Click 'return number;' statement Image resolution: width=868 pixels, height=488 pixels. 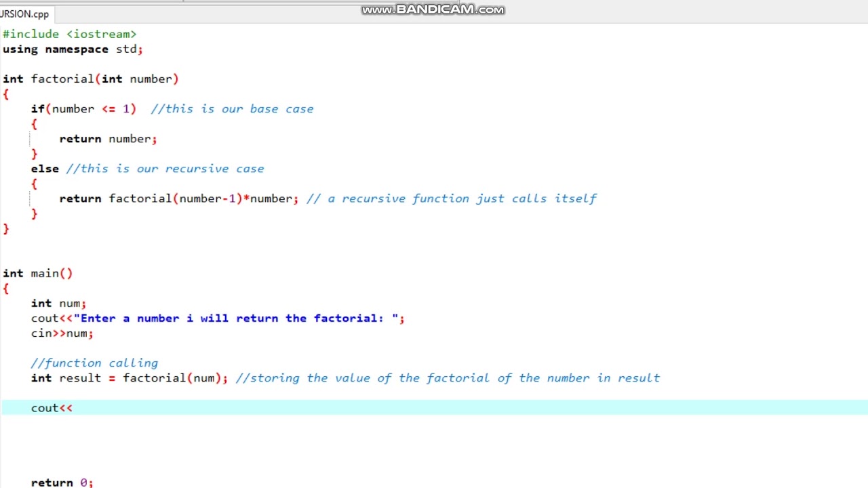108,138
